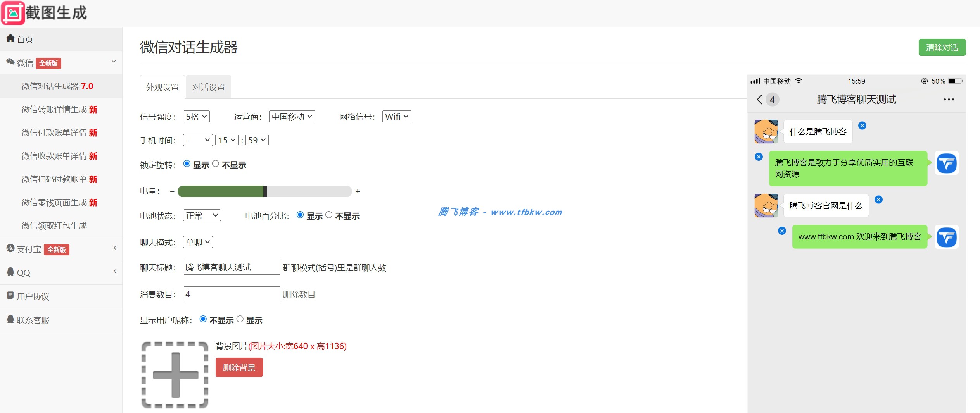980x413 pixels.
Task: Click the green 清除对话 button
Action: point(942,47)
